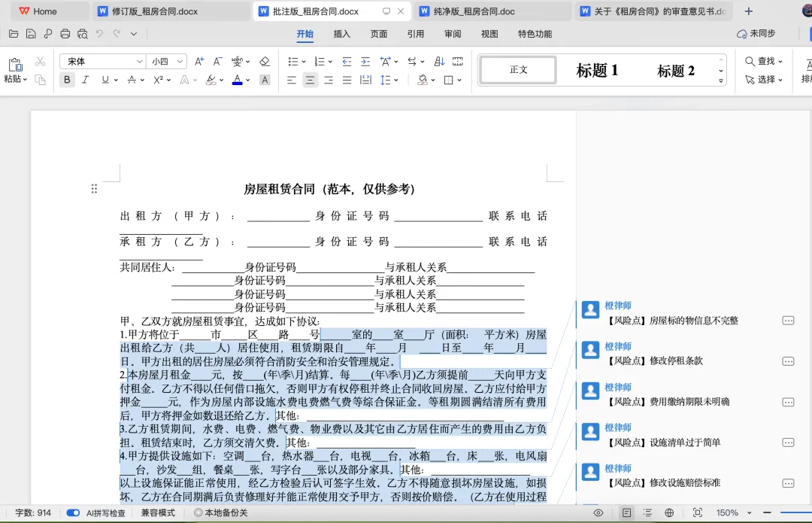Justify paragraph text
Image resolution: width=812 pixels, height=523 pixels.
[347, 80]
